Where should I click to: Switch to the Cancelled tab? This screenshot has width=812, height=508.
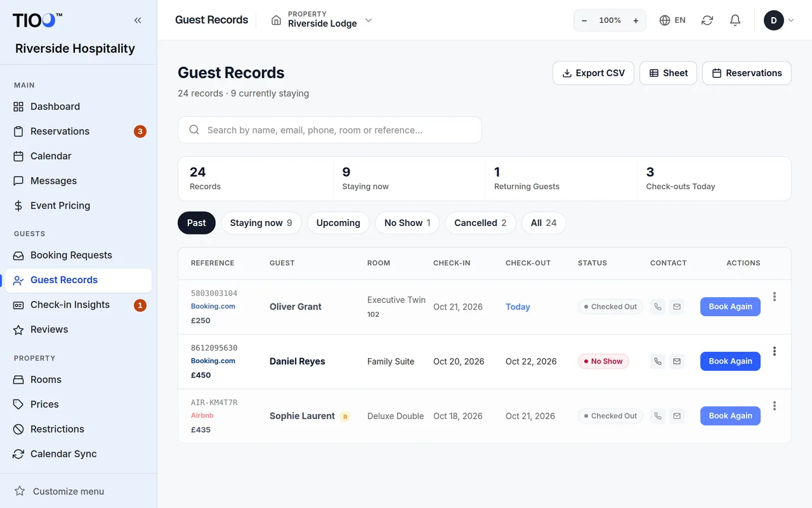(x=480, y=223)
